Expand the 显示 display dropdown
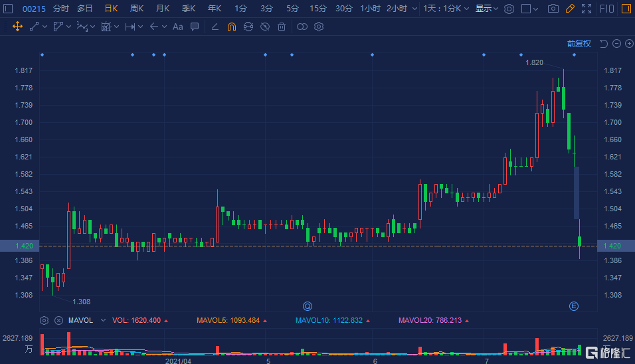 tap(487, 9)
